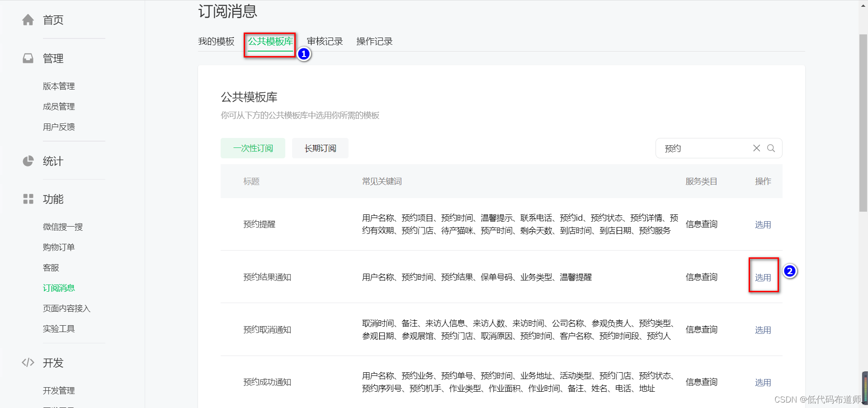The width and height of the screenshot is (868, 408).
Task: Open 实验工具 in the sidebar
Action: click(x=59, y=328)
